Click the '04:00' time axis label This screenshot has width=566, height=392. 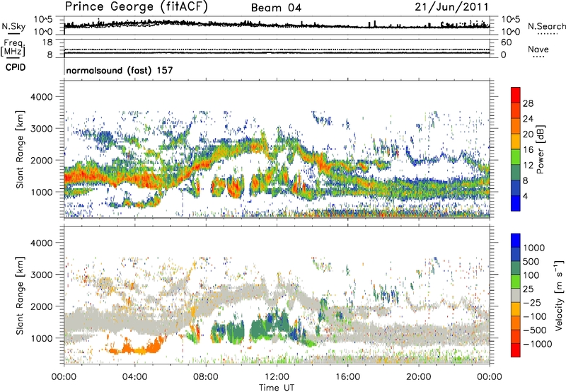(135, 377)
